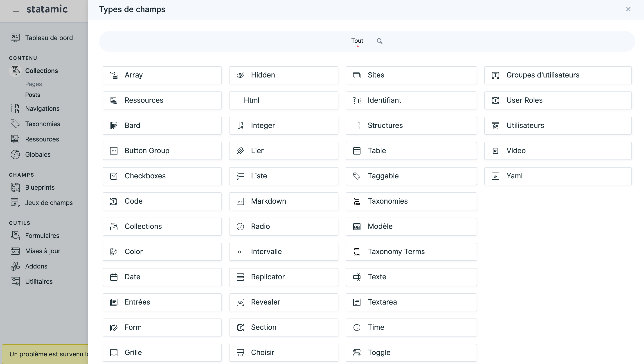This screenshot has width=644, height=364.
Task: Choose the Code field type
Action: point(162,201)
